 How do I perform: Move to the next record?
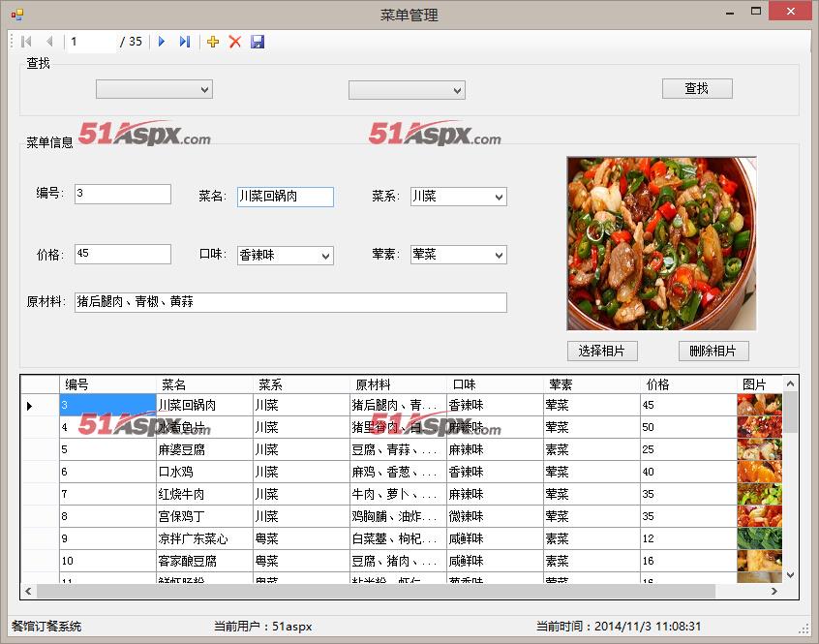pyautogui.click(x=162, y=42)
